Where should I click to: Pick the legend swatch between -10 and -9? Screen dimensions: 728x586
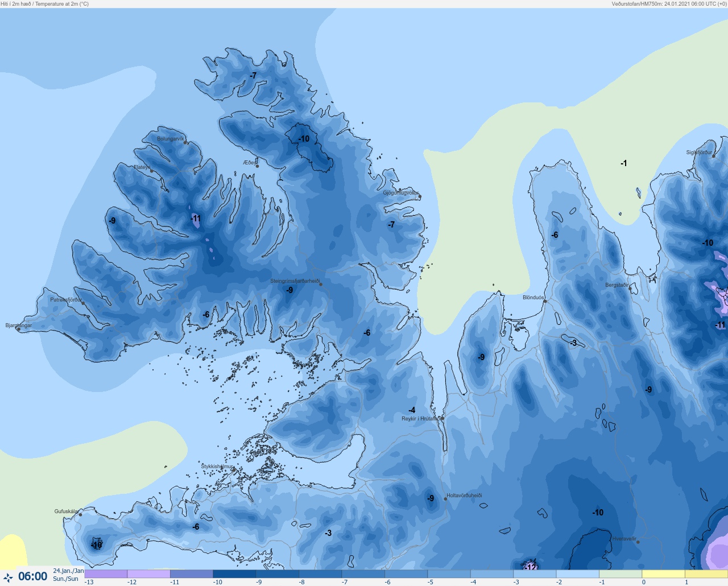tap(234, 574)
